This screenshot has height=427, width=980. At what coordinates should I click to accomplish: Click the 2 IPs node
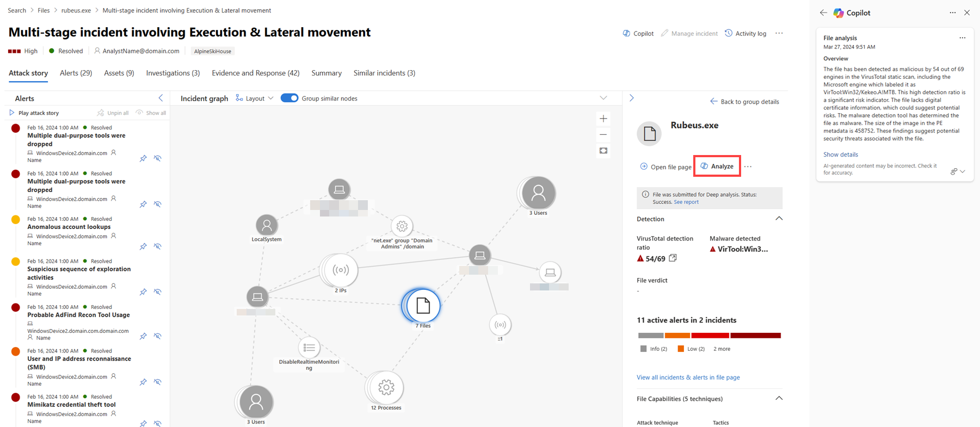pyautogui.click(x=341, y=270)
